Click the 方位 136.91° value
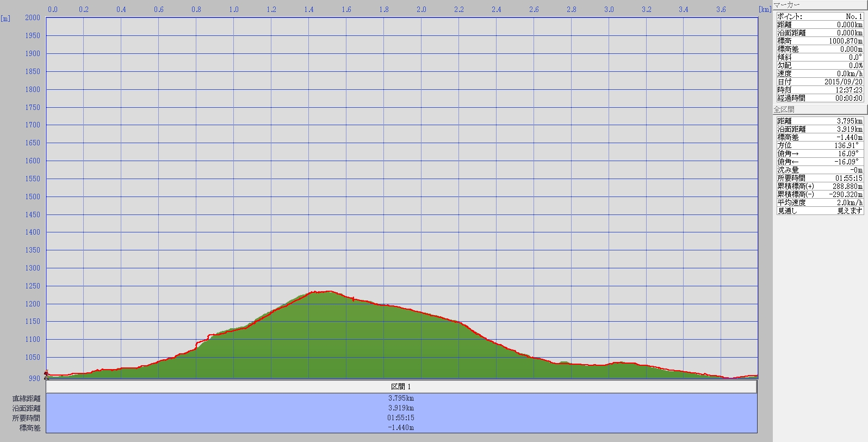868x442 pixels. 847,145
